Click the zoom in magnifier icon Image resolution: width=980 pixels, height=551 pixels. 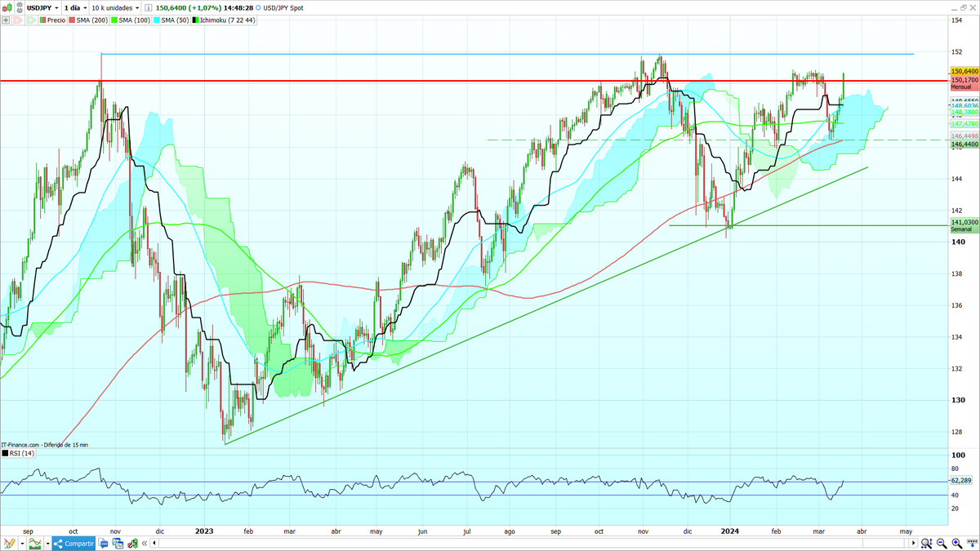click(x=957, y=544)
